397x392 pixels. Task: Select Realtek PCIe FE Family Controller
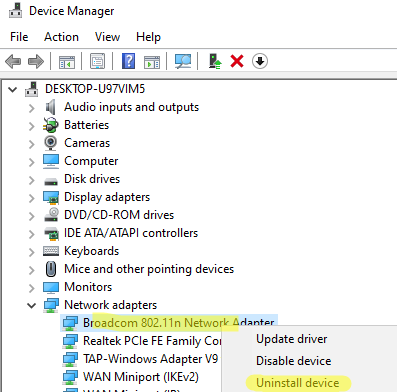(x=152, y=341)
